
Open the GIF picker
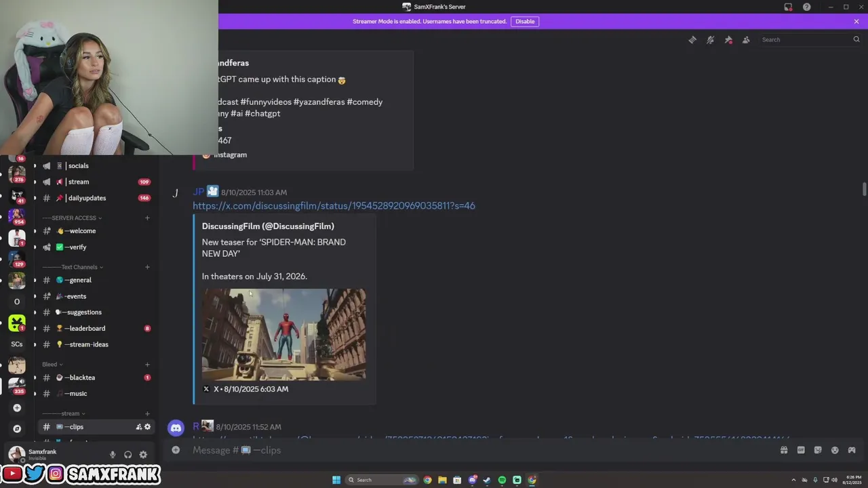(x=801, y=450)
